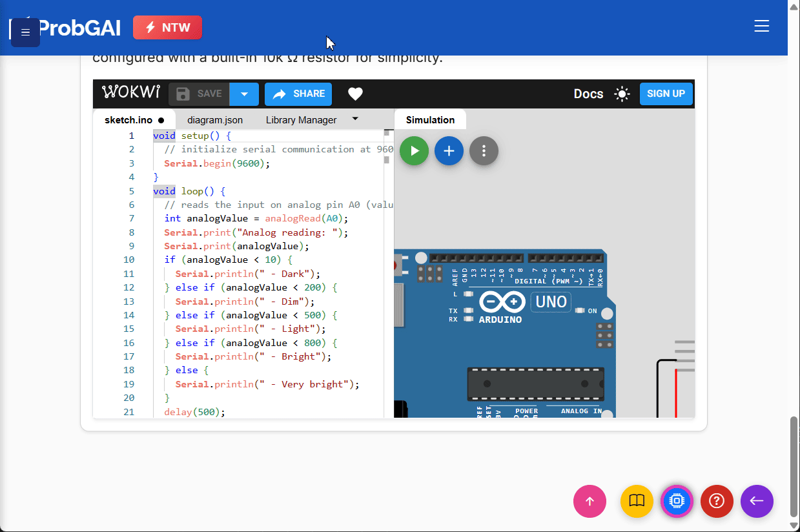Click the purple back arrow button
The image size is (800, 532).
(x=757, y=501)
